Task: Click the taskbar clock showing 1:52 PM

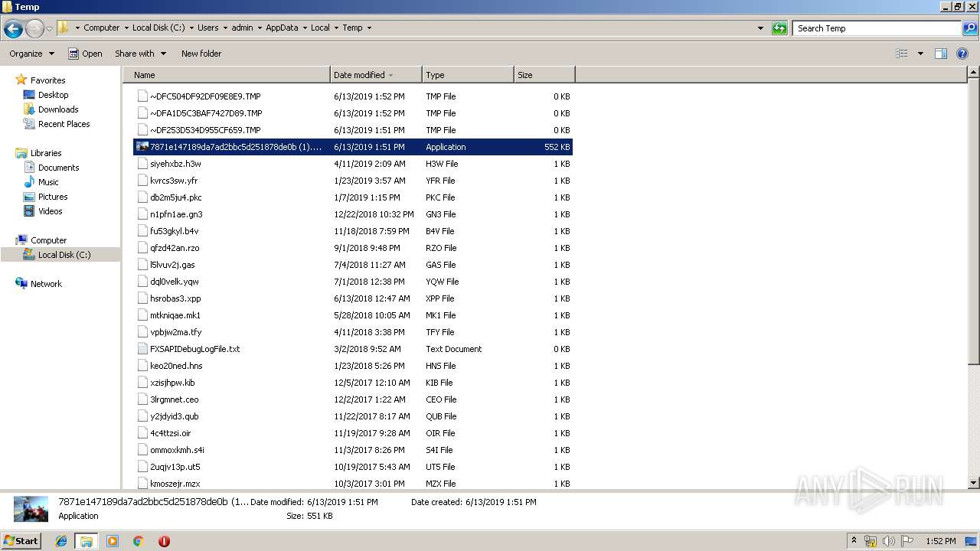Action: [940, 541]
